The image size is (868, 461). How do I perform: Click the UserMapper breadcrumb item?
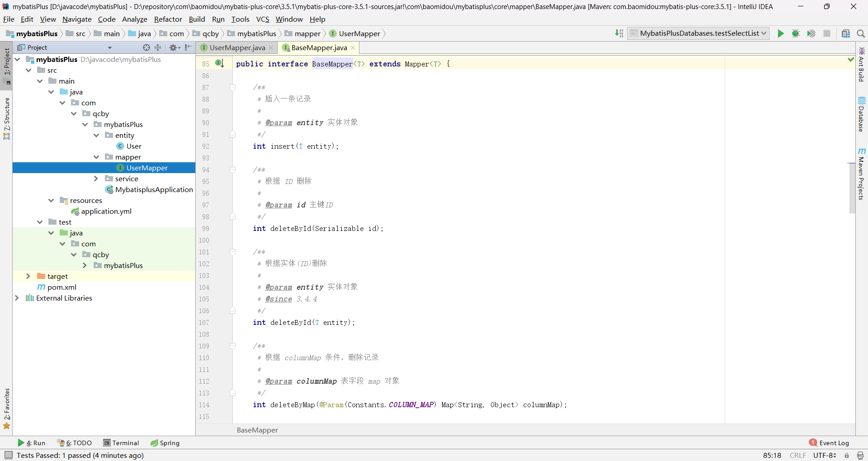[355, 33]
